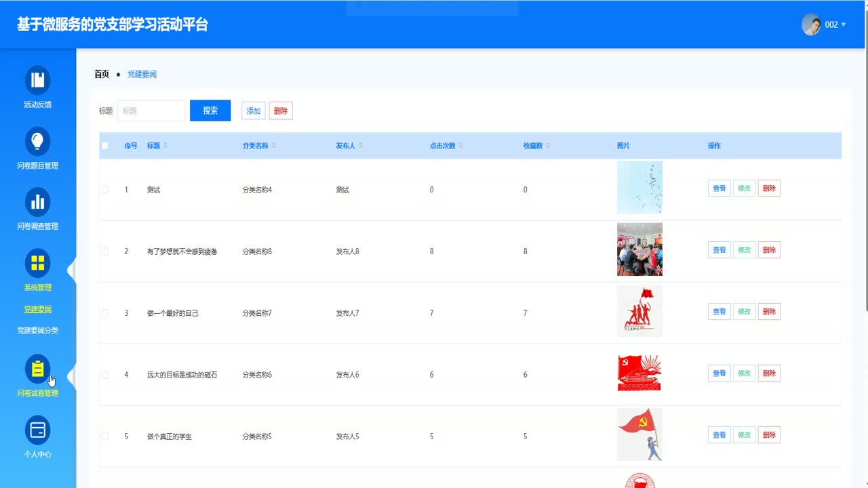This screenshot has width=868, height=488.
Task: Open the 系统管理 grid icon
Action: click(x=38, y=263)
